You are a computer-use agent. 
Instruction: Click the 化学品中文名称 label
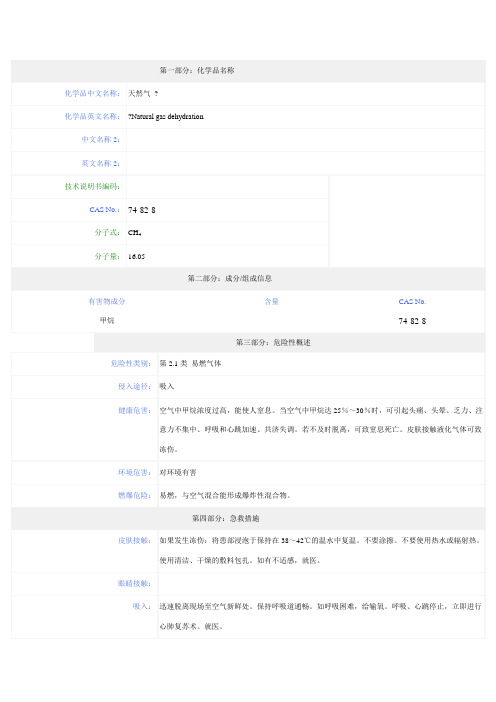click(x=92, y=94)
